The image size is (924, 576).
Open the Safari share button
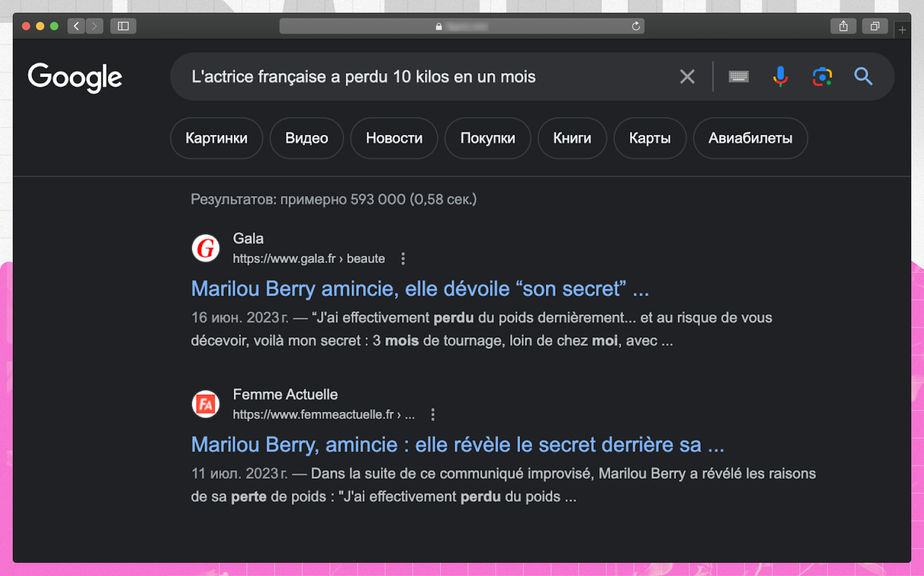point(843,26)
